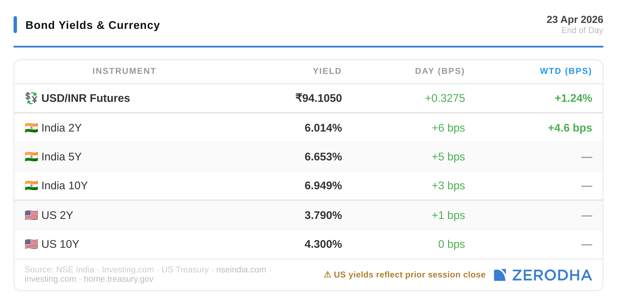
Task: Click the India flag next to India 5Y
Action: coord(31,157)
